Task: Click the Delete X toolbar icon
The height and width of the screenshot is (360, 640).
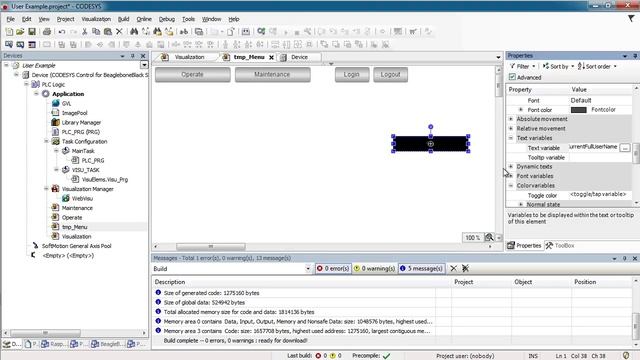Action: [x=119, y=32]
